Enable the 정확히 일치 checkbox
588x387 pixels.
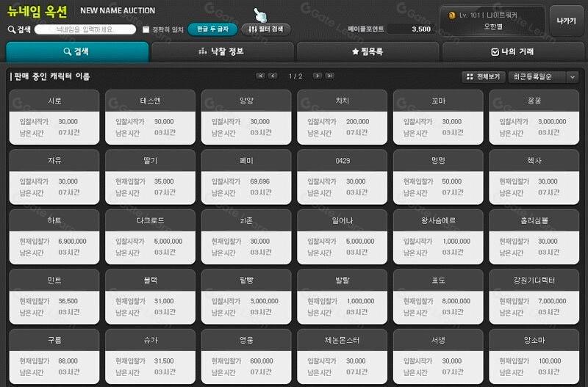coord(146,29)
